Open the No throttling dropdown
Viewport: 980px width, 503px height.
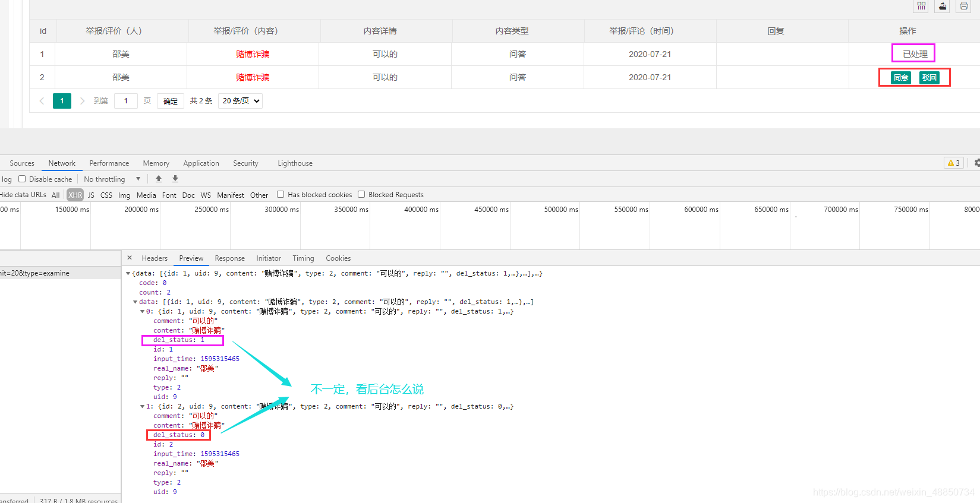[x=112, y=179]
